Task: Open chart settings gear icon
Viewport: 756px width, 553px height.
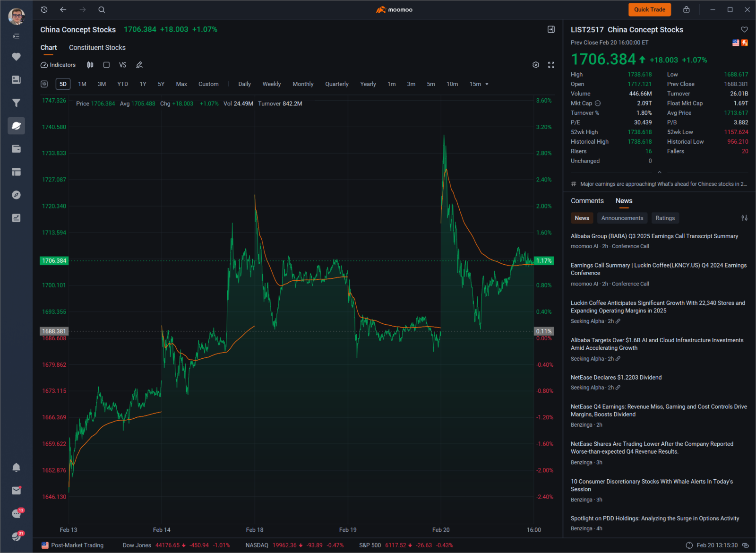Action: point(535,65)
